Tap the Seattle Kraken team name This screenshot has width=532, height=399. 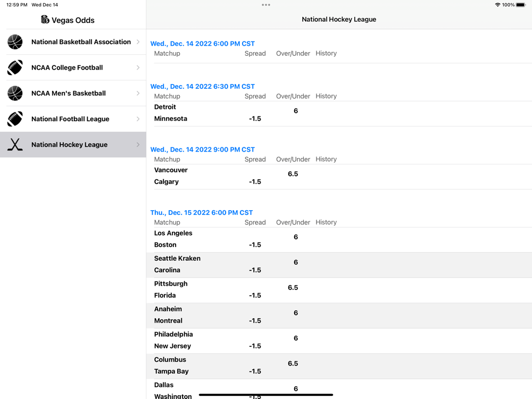click(177, 258)
